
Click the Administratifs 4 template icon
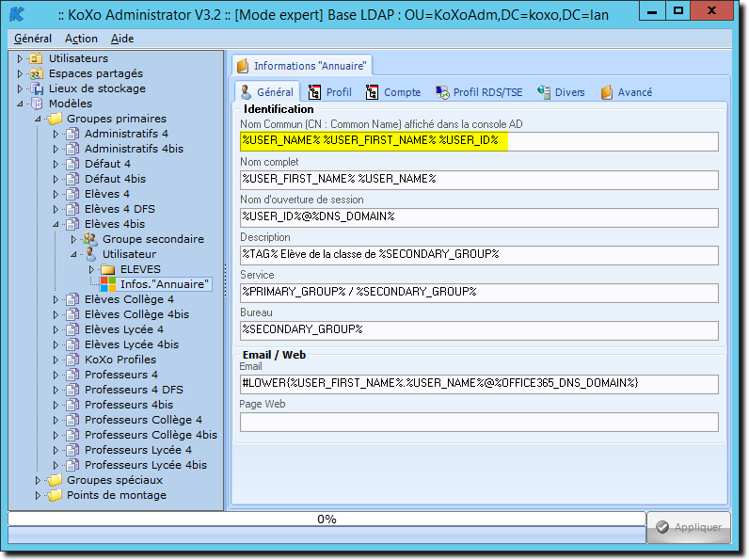(x=72, y=134)
